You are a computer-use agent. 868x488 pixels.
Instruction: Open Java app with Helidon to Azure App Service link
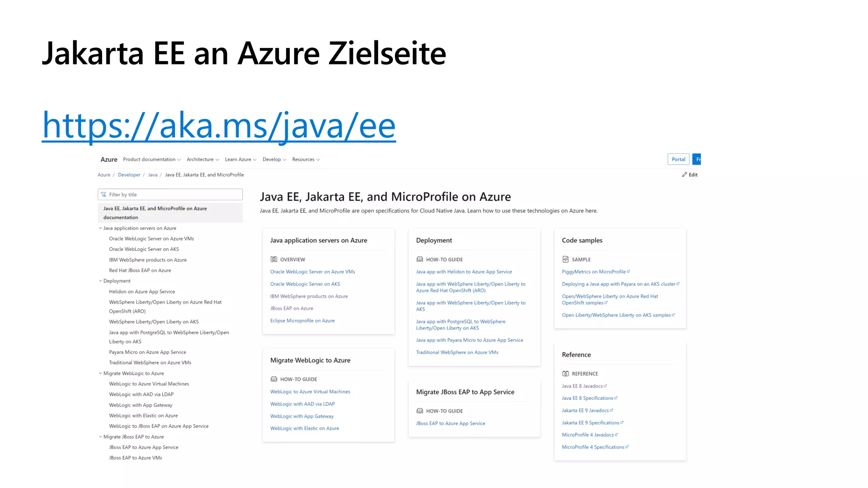464,272
